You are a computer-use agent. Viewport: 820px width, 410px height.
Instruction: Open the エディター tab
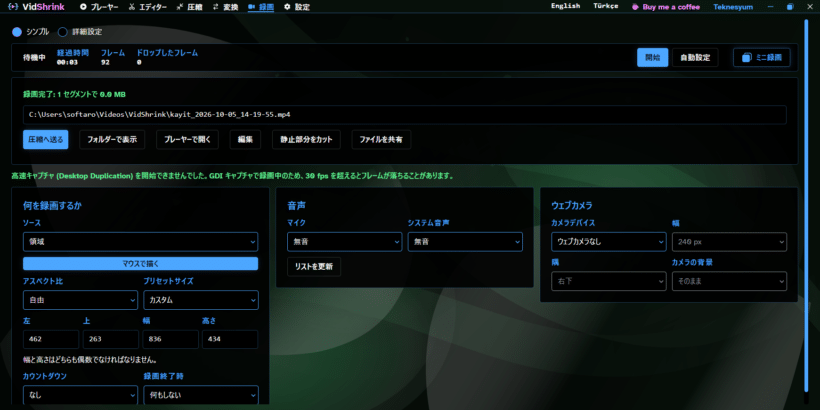click(x=147, y=7)
